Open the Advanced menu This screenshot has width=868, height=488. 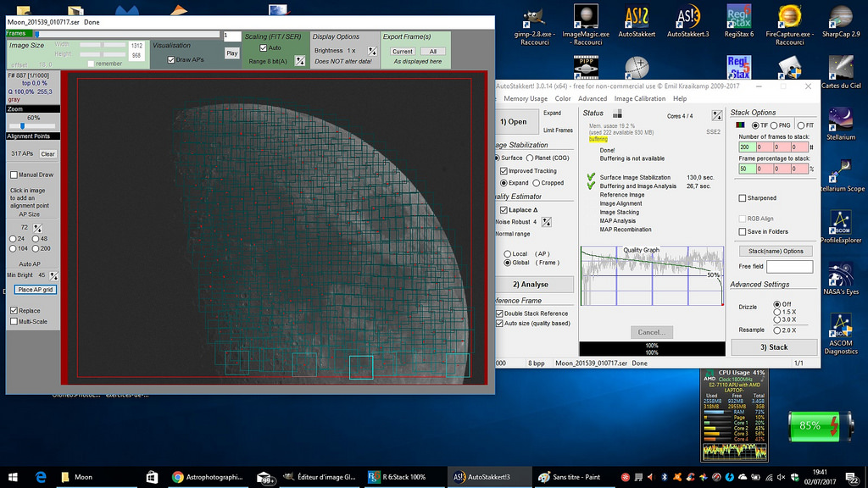593,99
